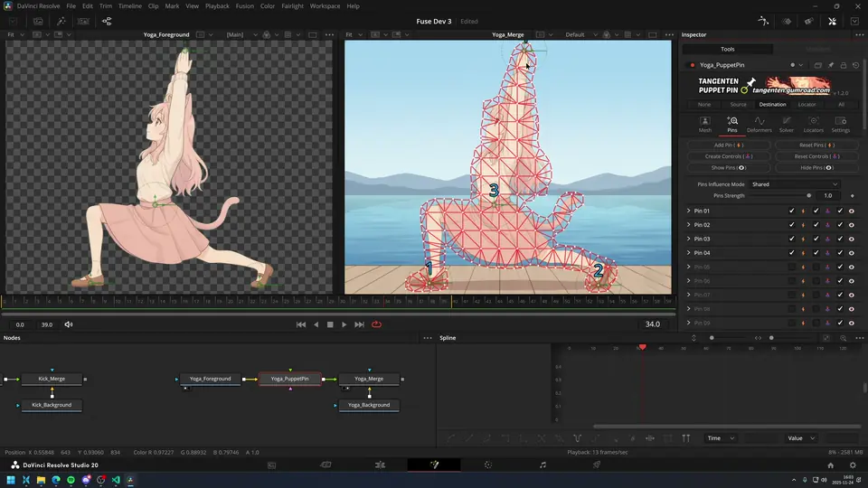The image size is (868, 488).
Task: Open Project Manager home icon
Action: (x=830, y=465)
